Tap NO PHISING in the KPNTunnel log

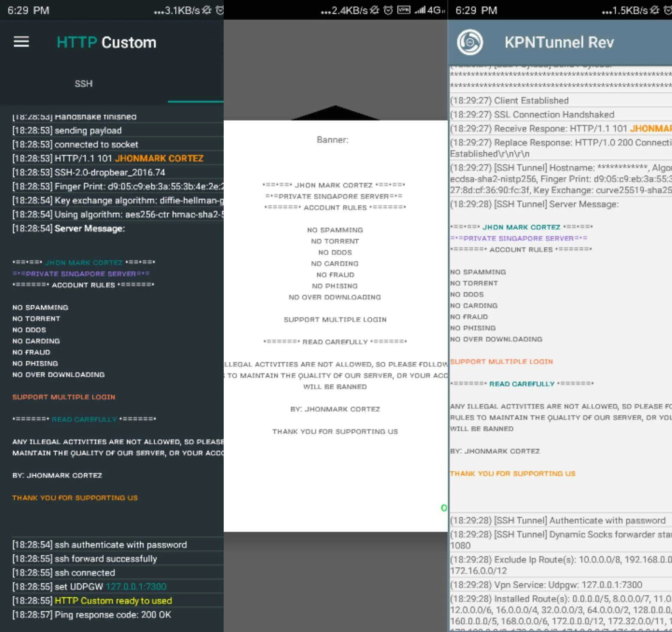point(473,328)
